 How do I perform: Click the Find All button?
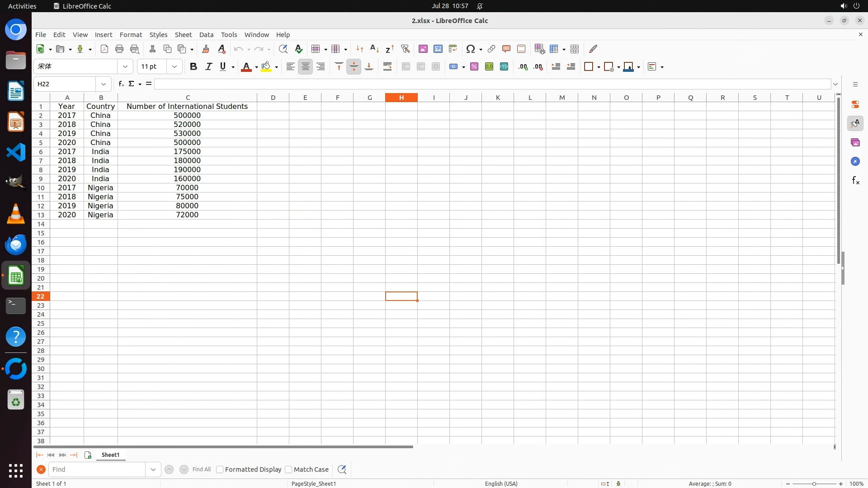tap(201, 469)
